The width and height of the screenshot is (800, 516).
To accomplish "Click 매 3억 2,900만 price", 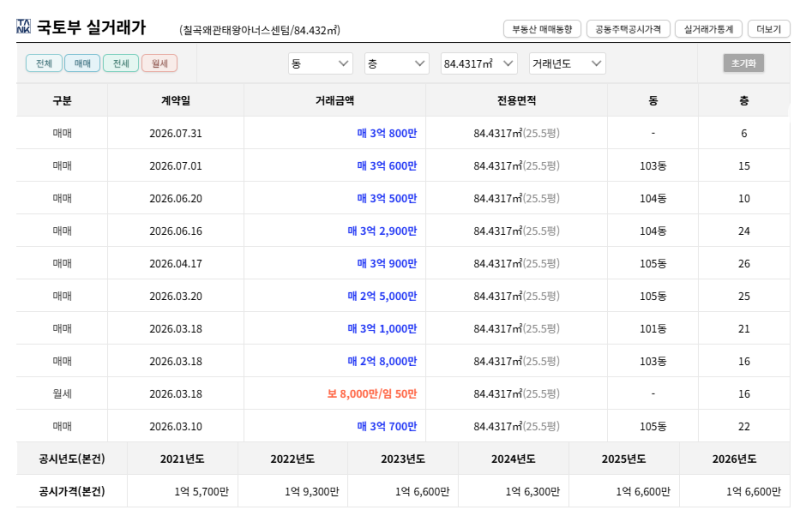I will click(x=382, y=231).
